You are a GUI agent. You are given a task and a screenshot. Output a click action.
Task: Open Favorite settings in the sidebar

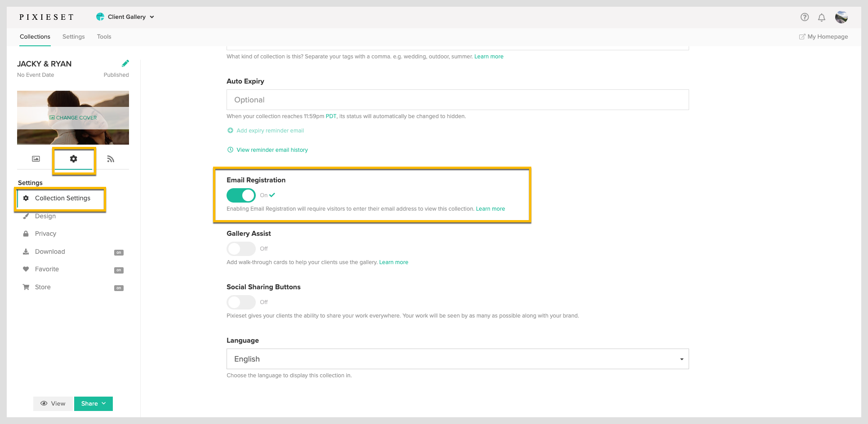click(47, 269)
